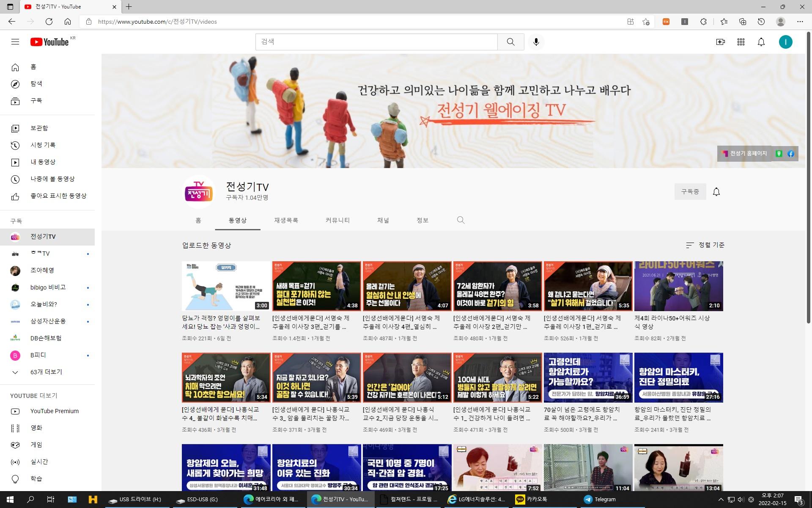Open 정렬 기준 sort dropdown
The height and width of the screenshot is (508, 812).
[x=705, y=245]
